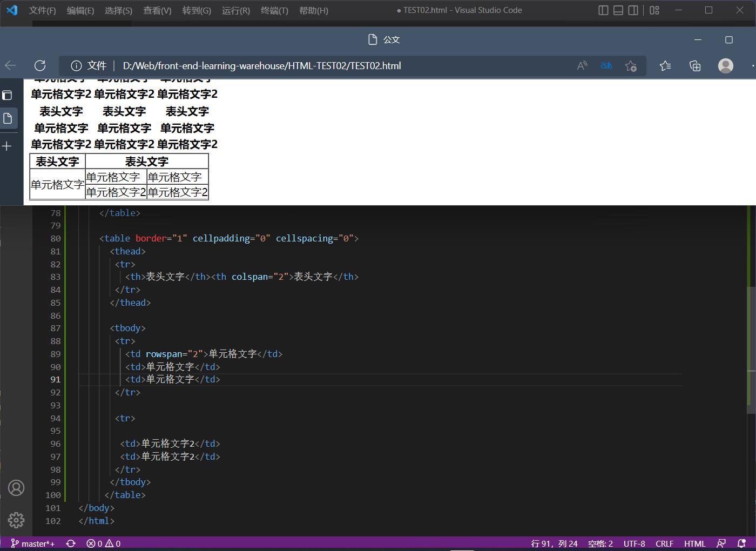Open the 文件(F) menu

pyautogui.click(x=42, y=10)
